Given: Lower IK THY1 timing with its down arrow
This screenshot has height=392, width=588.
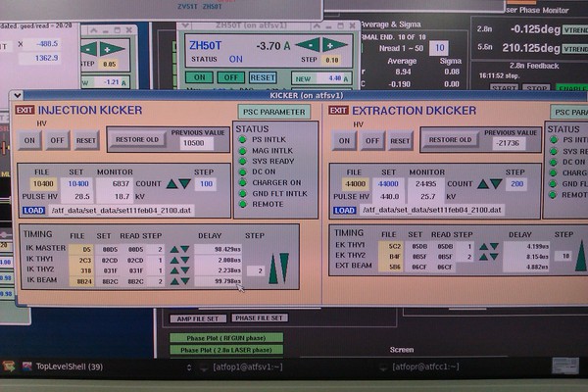Looking at the screenshot, I should (x=185, y=260).
